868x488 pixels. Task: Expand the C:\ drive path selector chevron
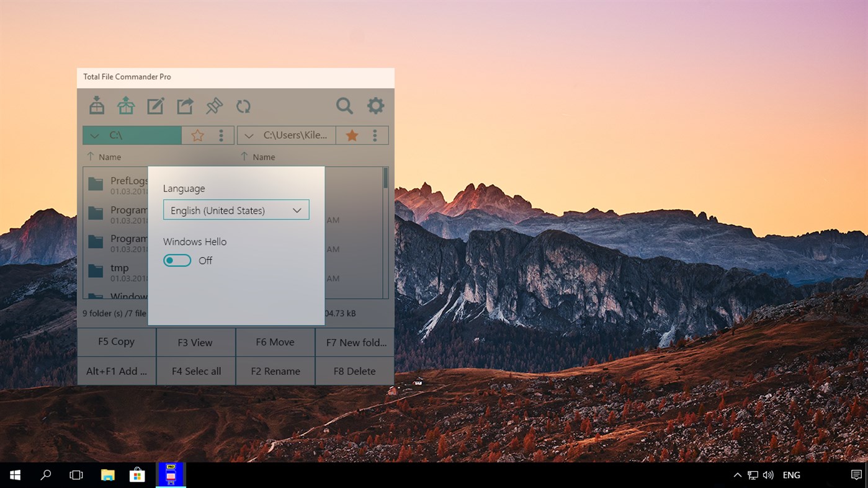click(94, 135)
